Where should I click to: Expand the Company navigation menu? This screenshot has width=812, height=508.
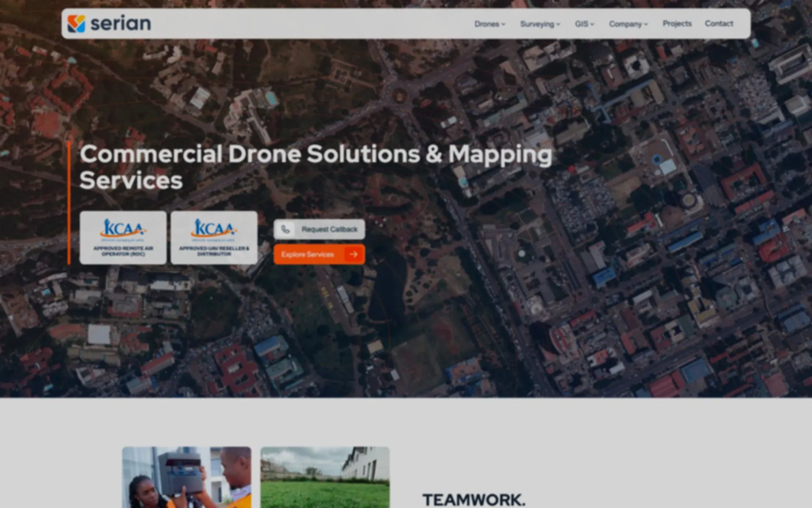pos(628,24)
